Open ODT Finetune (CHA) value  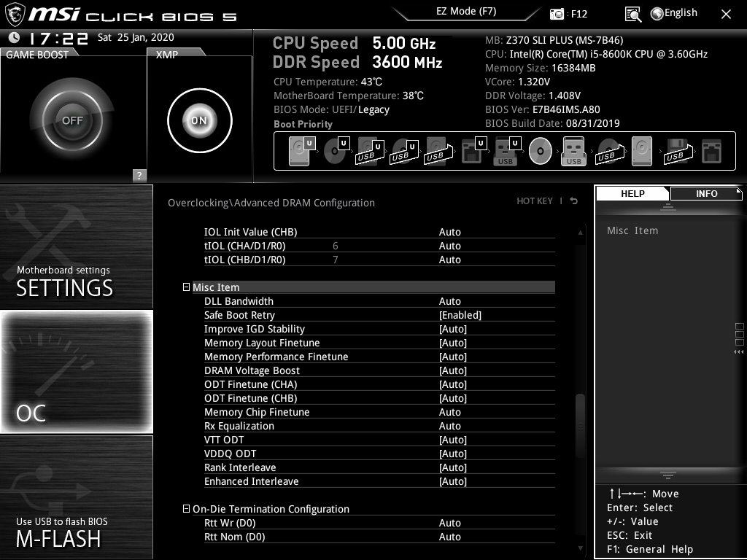click(453, 384)
